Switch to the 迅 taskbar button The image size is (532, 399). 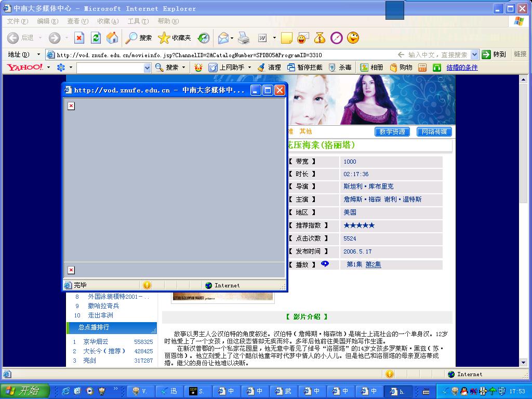[x=170, y=391]
